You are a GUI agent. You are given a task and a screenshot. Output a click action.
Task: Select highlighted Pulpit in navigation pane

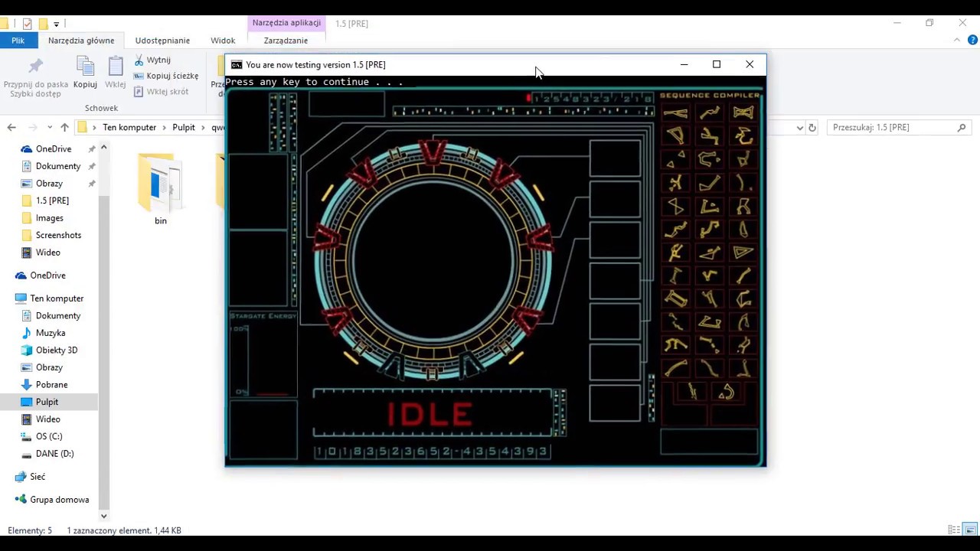point(47,402)
